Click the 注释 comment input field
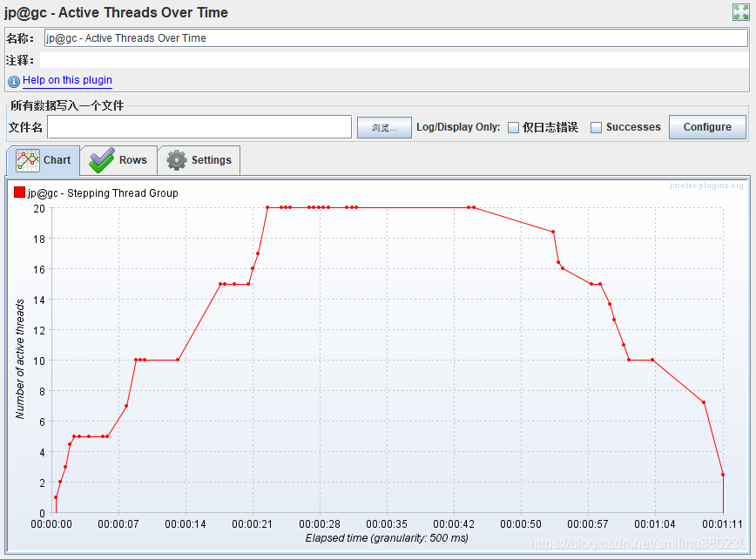Viewport: 756px width, 560px height. point(394,60)
